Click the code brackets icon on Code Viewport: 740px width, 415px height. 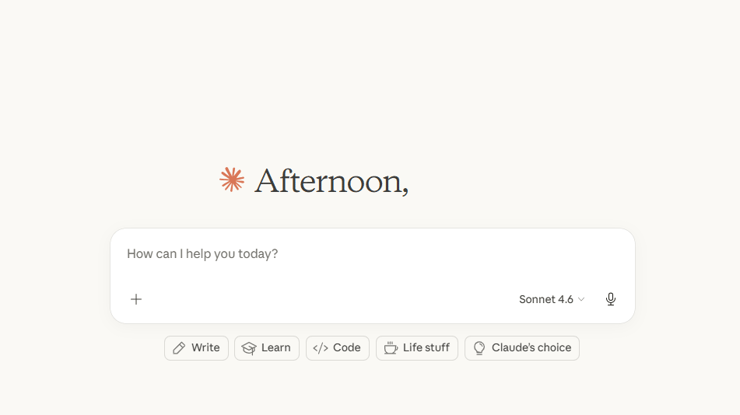(320, 348)
